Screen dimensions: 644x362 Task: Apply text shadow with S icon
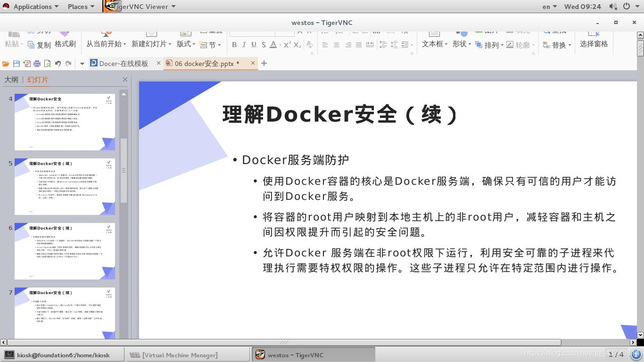[264, 45]
